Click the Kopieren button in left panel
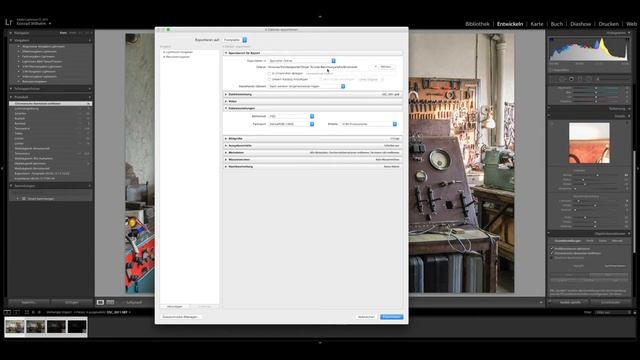The height and width of the screenshot is (360, 640). point(29,302)
